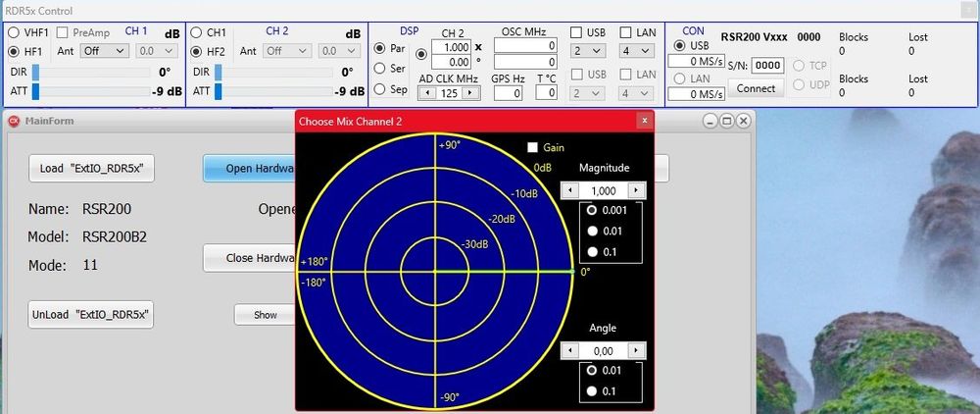
Task: Select Magnitude step 0.1
Action: point(591,252)
